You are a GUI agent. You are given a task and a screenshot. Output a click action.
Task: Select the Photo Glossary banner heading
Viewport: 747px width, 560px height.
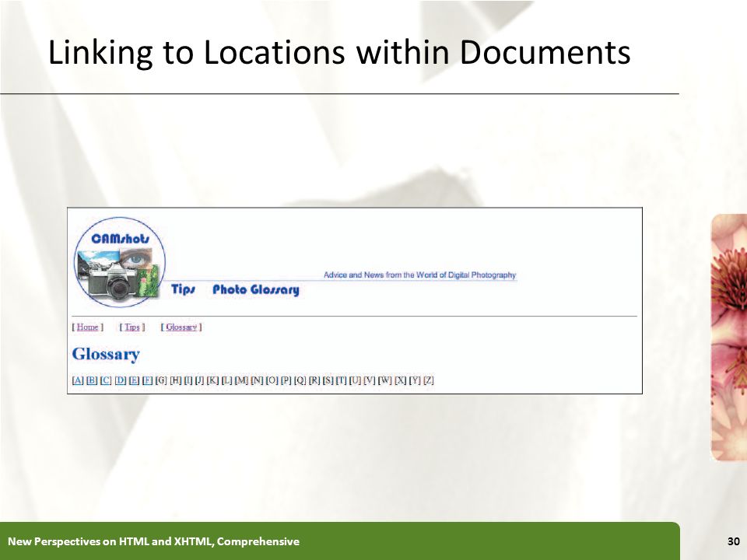pos(256,290)
